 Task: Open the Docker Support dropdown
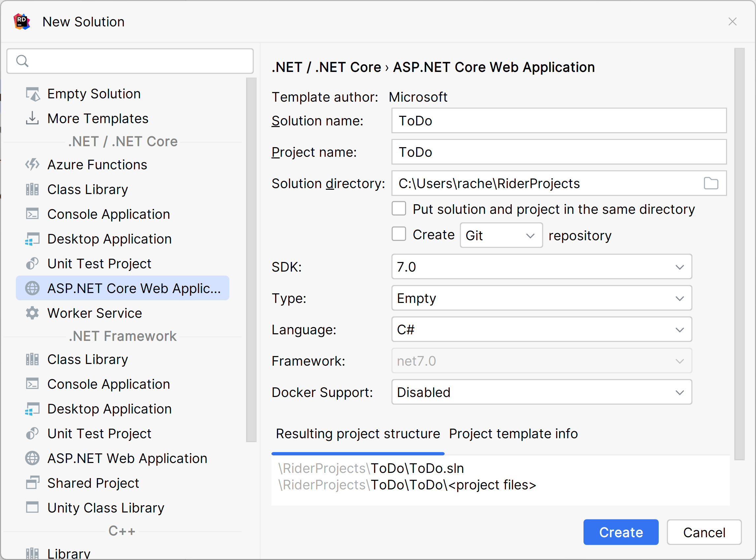point(680,392)
